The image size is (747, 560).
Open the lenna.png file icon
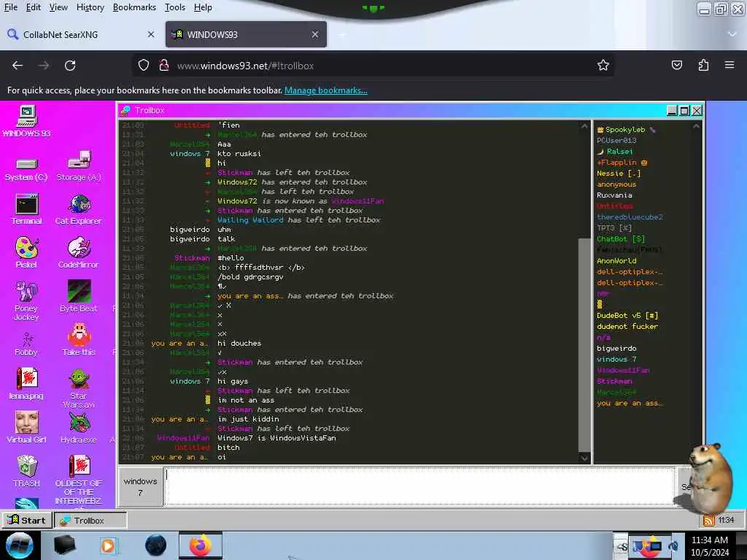26,384
